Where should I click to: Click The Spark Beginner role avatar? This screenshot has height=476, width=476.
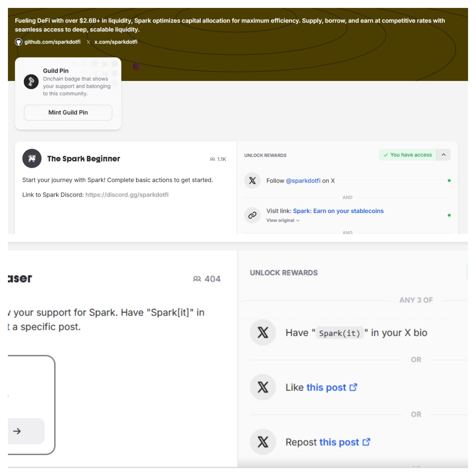coord(32,159)
